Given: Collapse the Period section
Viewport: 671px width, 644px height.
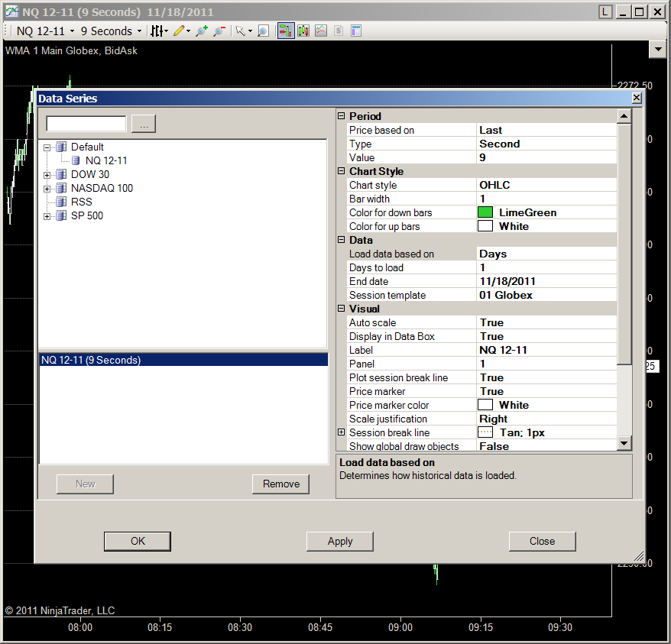Looking at the screenshot, I should point(341,116).
